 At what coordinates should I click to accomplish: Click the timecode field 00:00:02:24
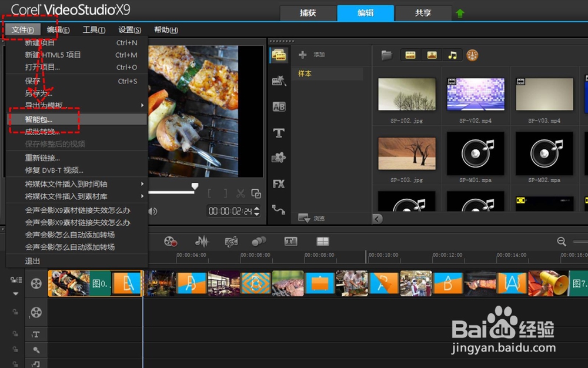coord(230,212)
